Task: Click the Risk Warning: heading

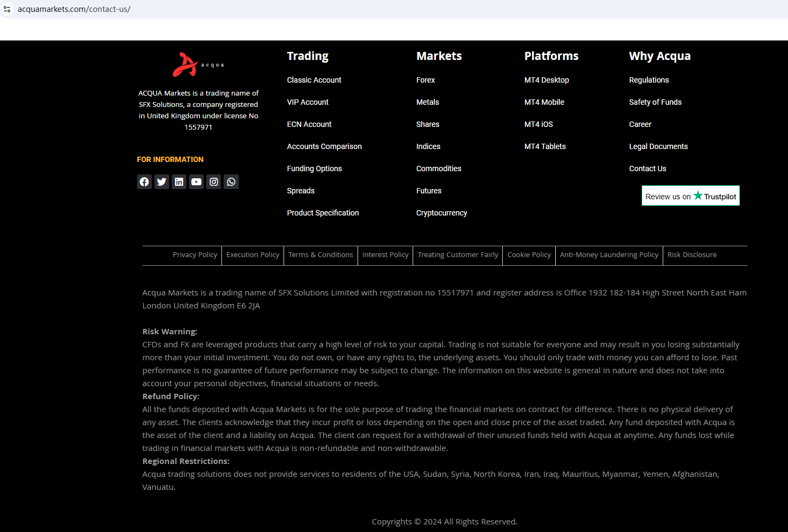Action: [x=170, y=332]
